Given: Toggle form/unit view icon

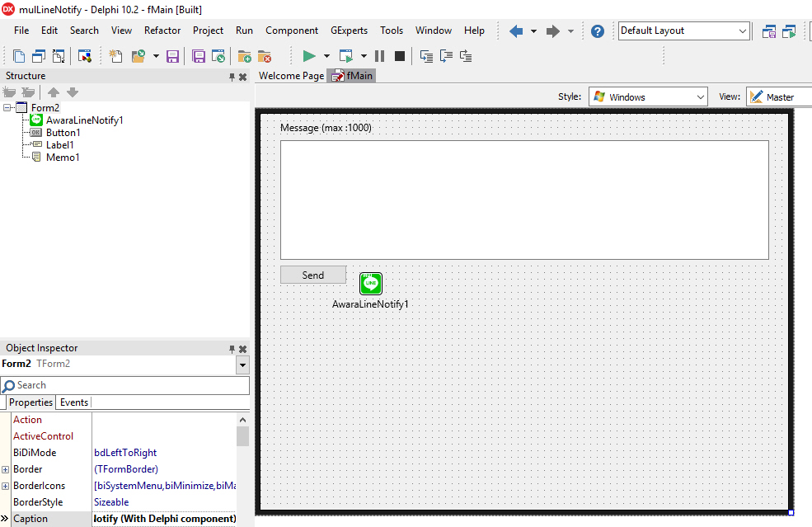Looking at the screenshot, I should point(59,56).
